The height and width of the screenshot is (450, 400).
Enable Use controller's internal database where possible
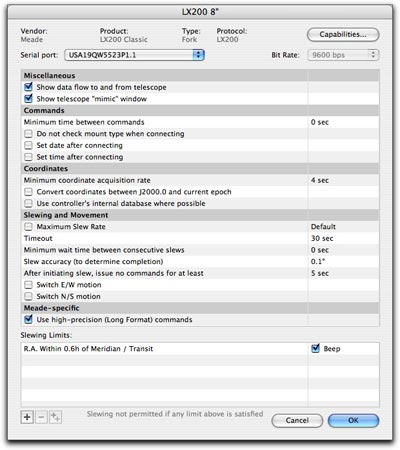coord(28,203)
